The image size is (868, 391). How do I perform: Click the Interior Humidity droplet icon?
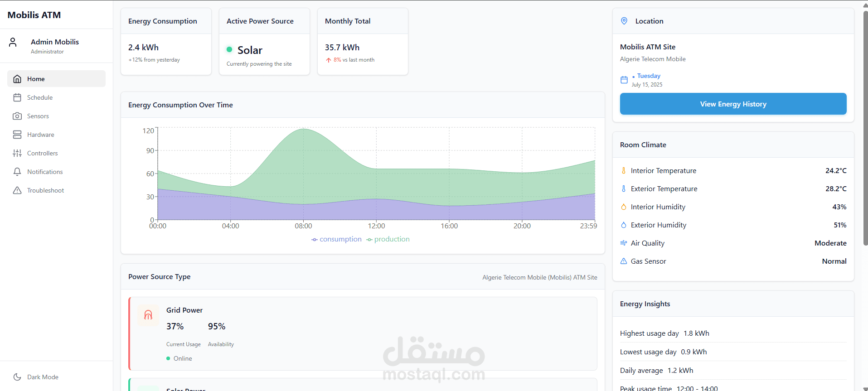[624, 207]
